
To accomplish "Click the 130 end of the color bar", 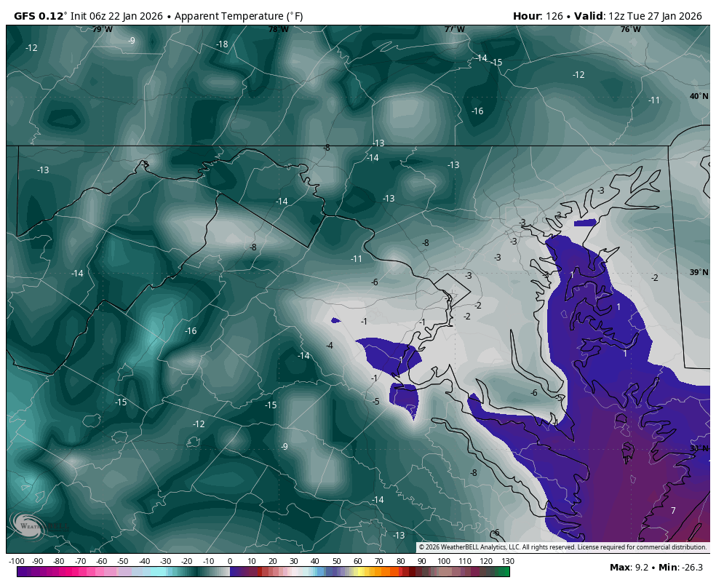I will click(508, 561).
